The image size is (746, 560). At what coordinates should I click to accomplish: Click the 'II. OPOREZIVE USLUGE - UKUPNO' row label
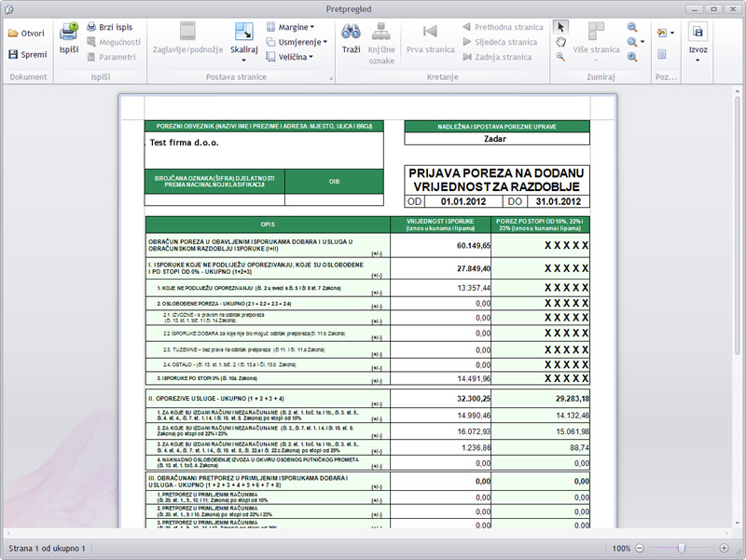216,399
